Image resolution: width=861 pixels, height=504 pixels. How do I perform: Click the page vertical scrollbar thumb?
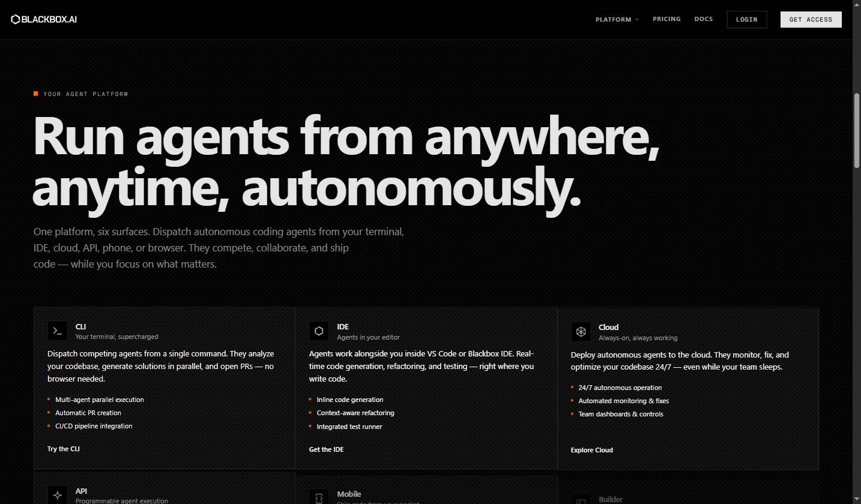click(x=857, y=131)
